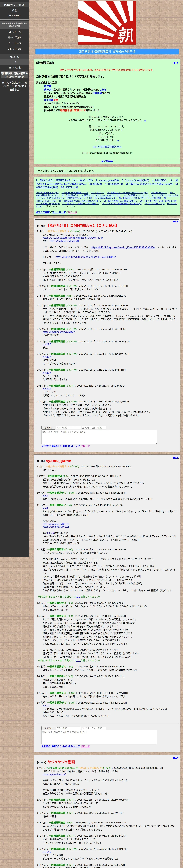This screenshot has height=868, width=183.
Task: Go to next thread via ▼ on ゴMNT総合★2
Action: click(178, 221)
